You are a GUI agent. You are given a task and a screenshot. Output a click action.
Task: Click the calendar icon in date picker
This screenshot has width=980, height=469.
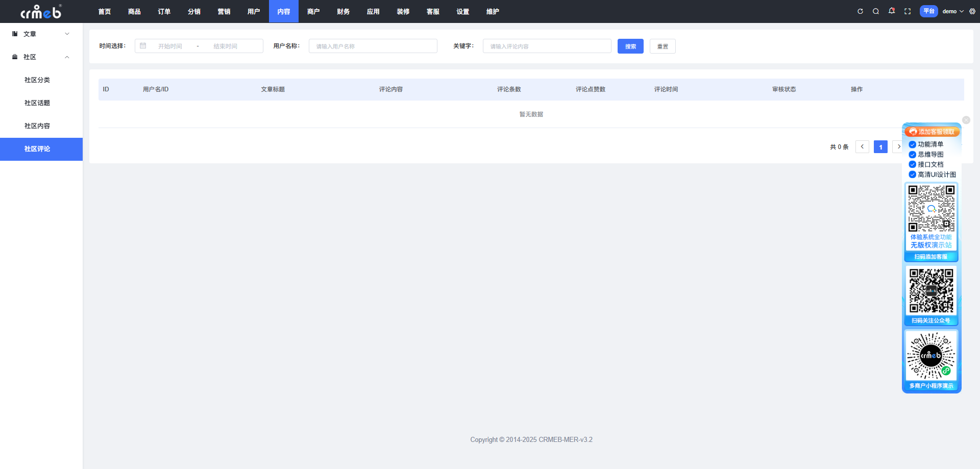(143, 46)
